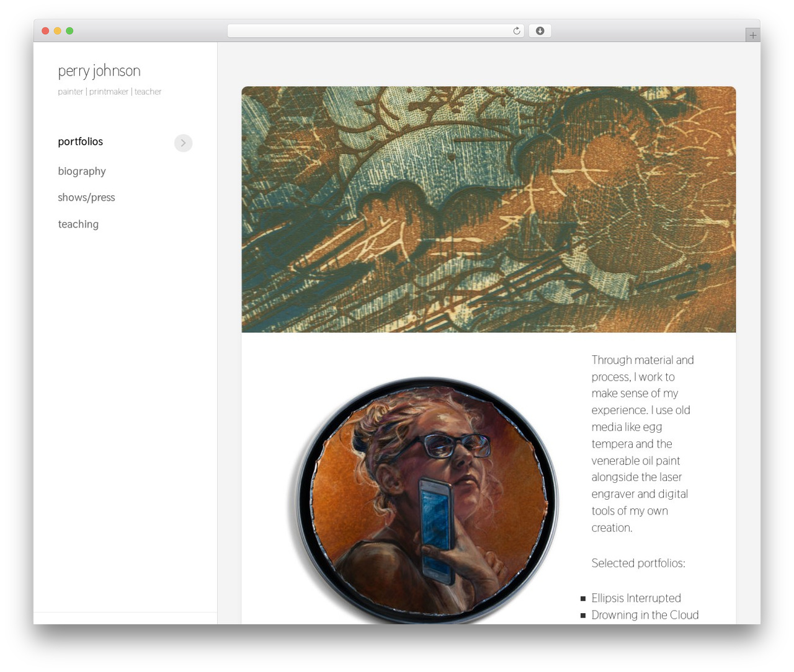Screen dimensions: 794x672
Task: Click the painter | printmaker | teacher tagline
Action: (110, 92)
